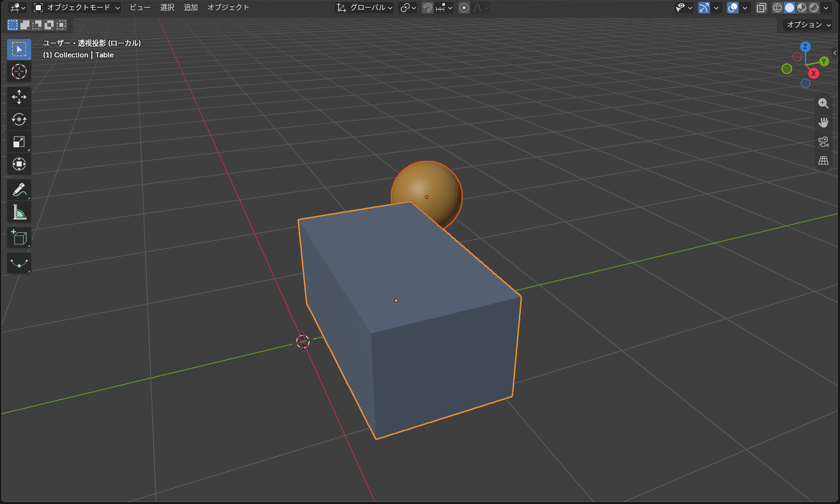Activate the Rotate tool
This screenshot has width=840, height=504.
(19, 119)
